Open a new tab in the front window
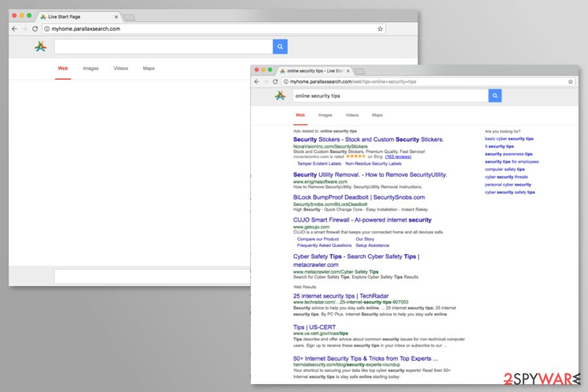588x392 pixels. (359, 71)
